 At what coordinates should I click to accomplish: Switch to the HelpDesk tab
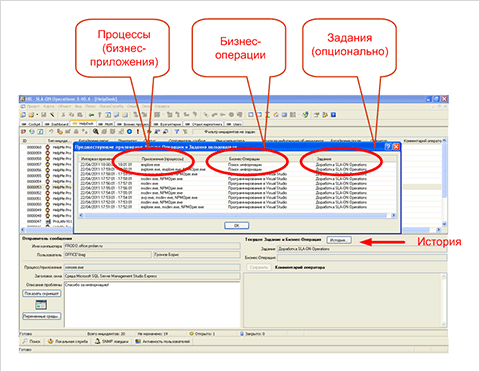point(83,123)
